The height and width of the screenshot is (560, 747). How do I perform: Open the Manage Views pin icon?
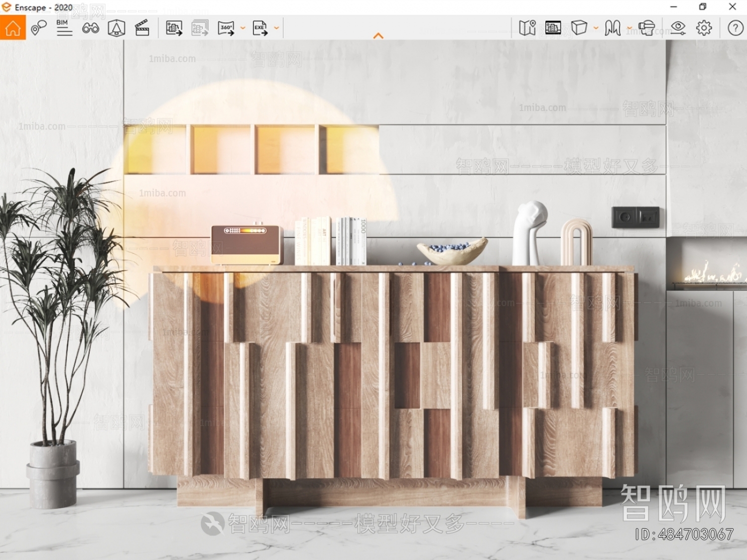(38, 28)
